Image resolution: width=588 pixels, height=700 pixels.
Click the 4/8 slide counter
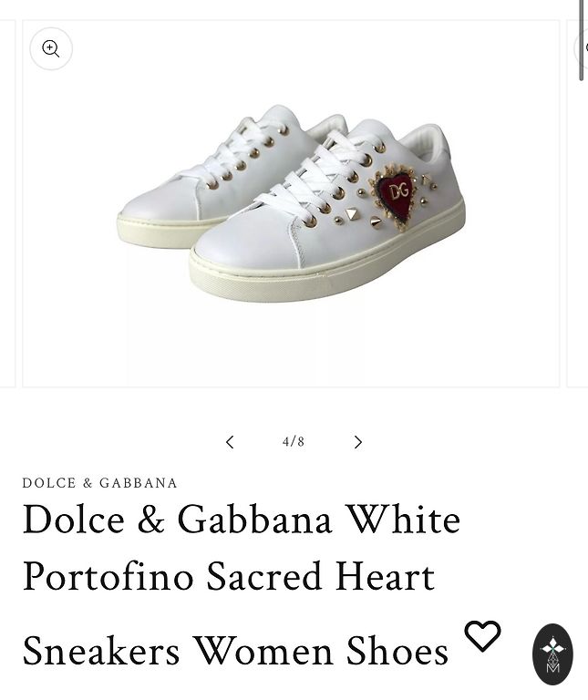(294, 442)
